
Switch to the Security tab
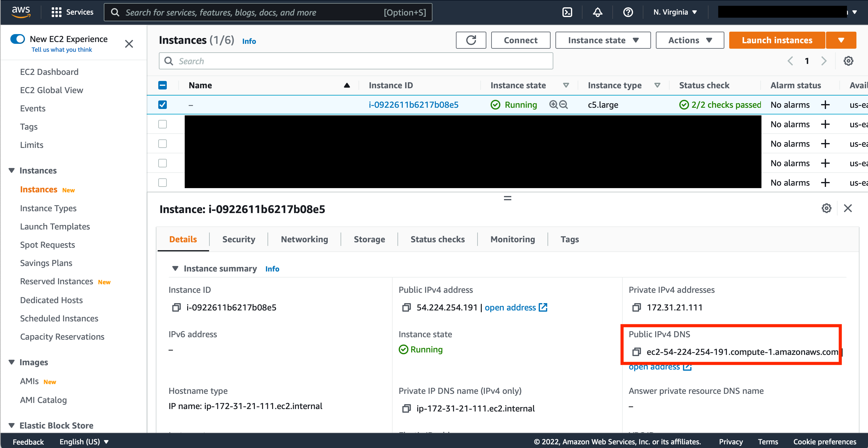pos(239,240)
